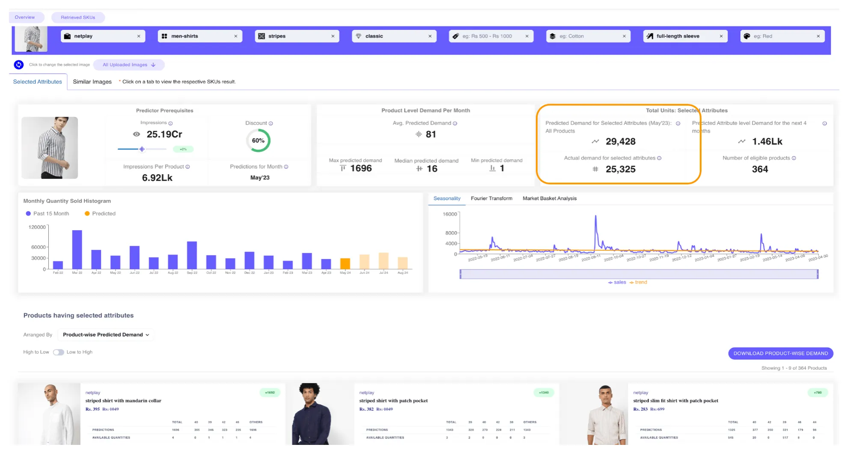Click the striped shirt image in Predictor Prerequisites

click(x=50, y=148)
